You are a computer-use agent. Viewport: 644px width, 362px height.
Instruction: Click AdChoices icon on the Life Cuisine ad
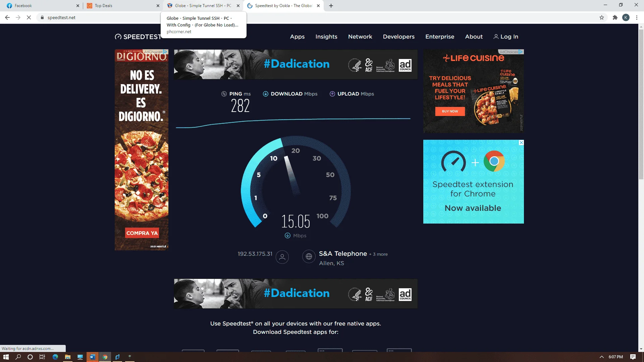[521, 52]
